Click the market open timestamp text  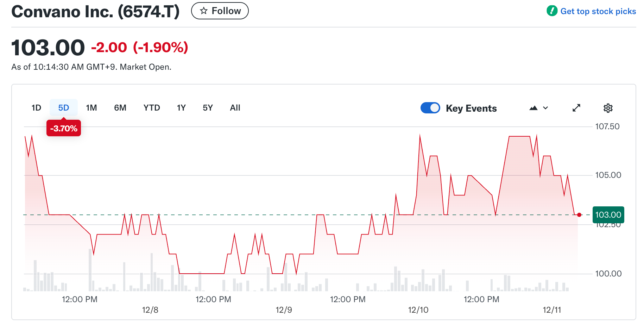91,67
